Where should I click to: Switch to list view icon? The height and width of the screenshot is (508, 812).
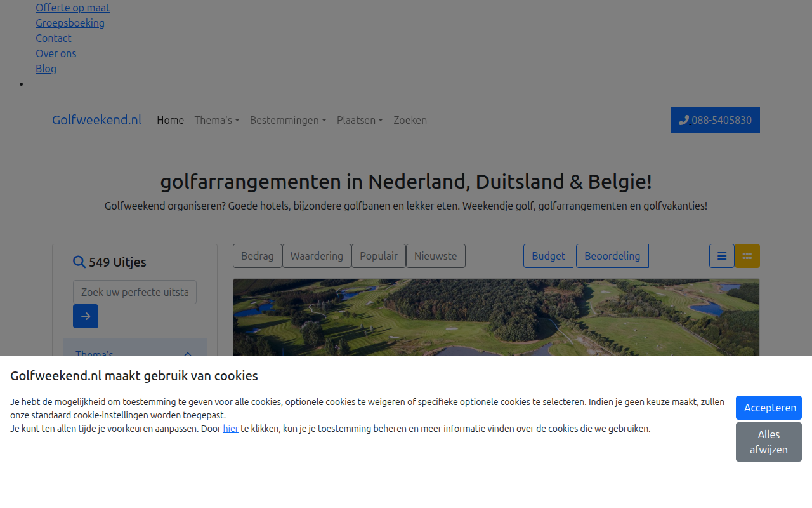(x=722, y=256)
